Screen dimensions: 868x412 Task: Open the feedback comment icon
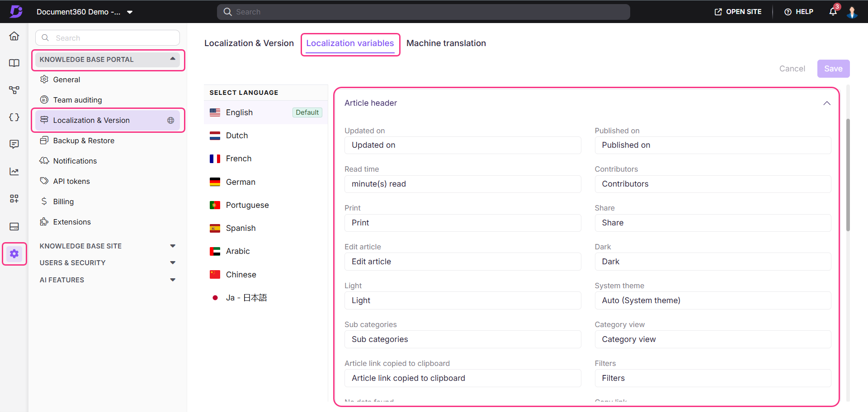point(14,144)
